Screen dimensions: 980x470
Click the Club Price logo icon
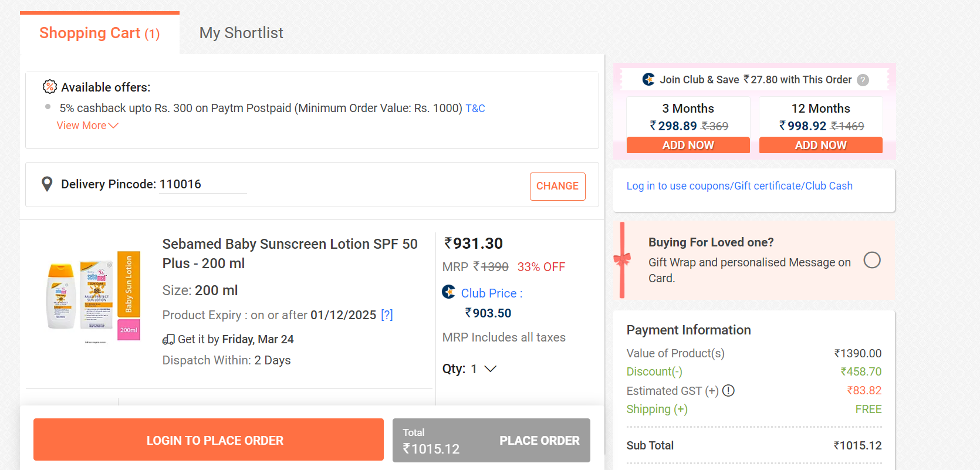pos(449,292)
